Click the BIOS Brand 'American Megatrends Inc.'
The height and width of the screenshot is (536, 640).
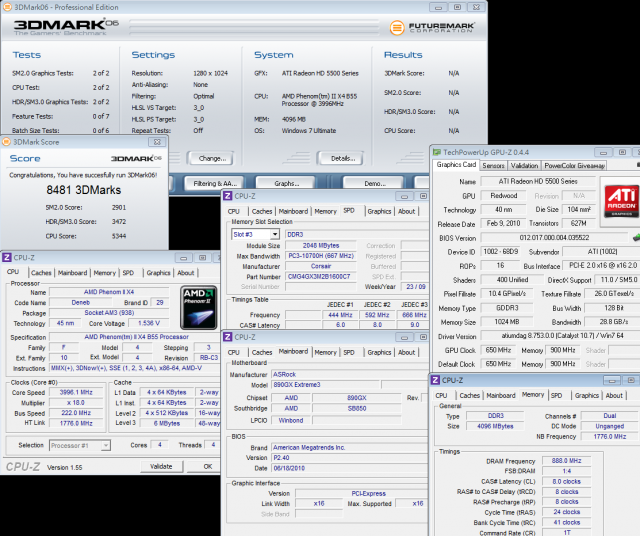(350, 447)
